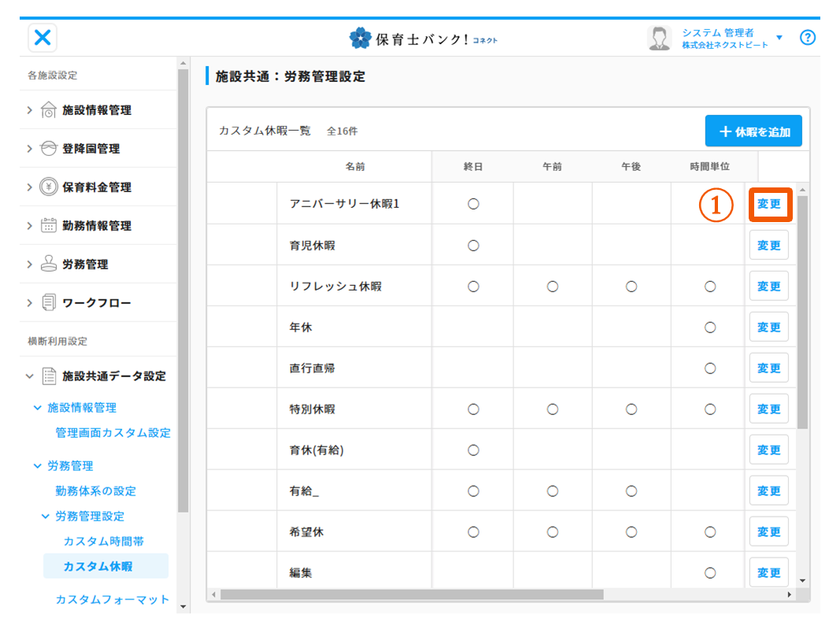The image size is (840, 630).
Task: Click the 施設情報管理 building icon
Action: (x=48, y=110)
